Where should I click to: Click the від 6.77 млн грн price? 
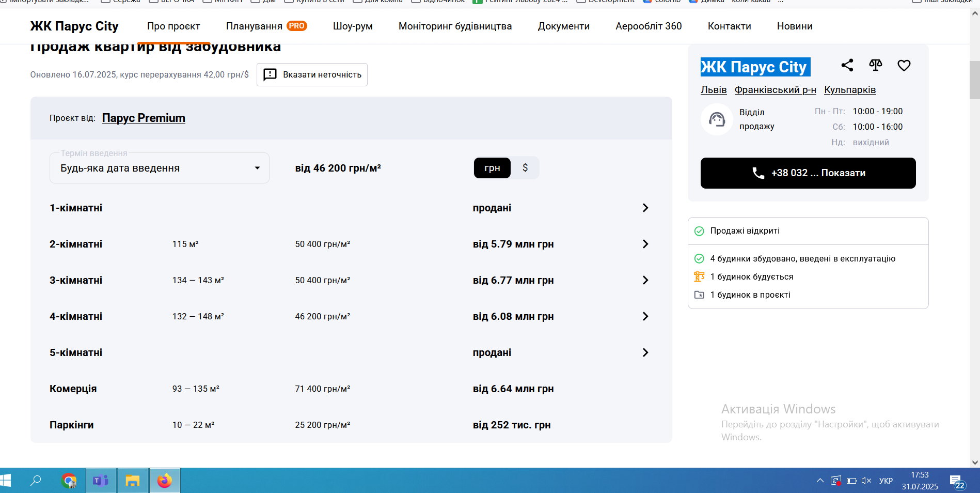point(513,280)
